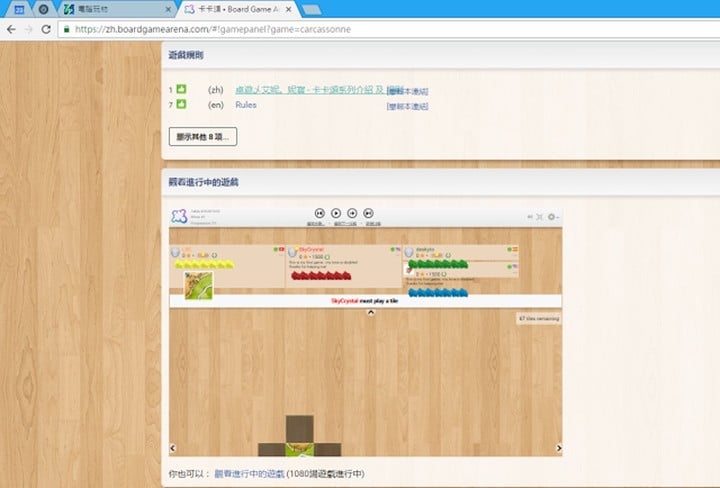The width and height of the screenshot is (720, 488).
Task: Click the placed tile at the board's bottom
Action: click(x=299, y=450)
